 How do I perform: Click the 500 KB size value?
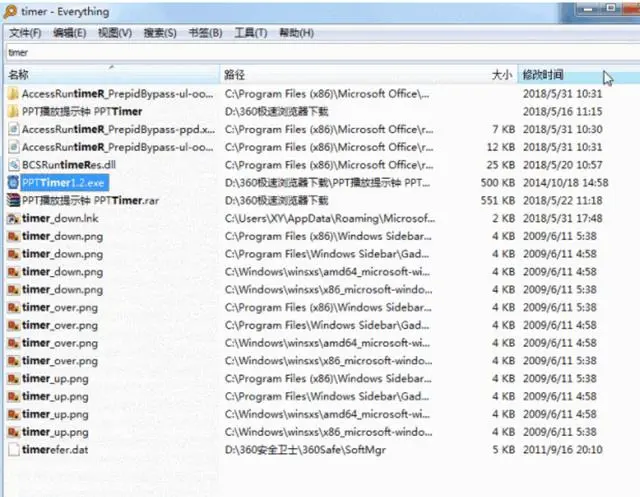click(498, 183)
